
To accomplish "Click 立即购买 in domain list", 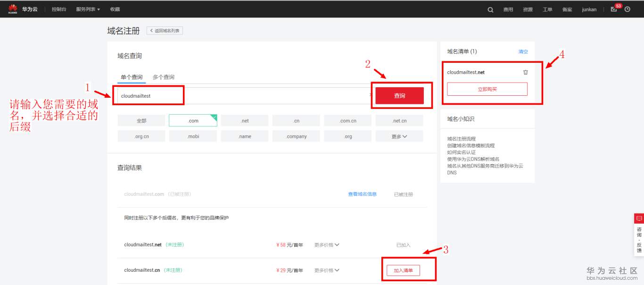I will (x=487, y=89).
